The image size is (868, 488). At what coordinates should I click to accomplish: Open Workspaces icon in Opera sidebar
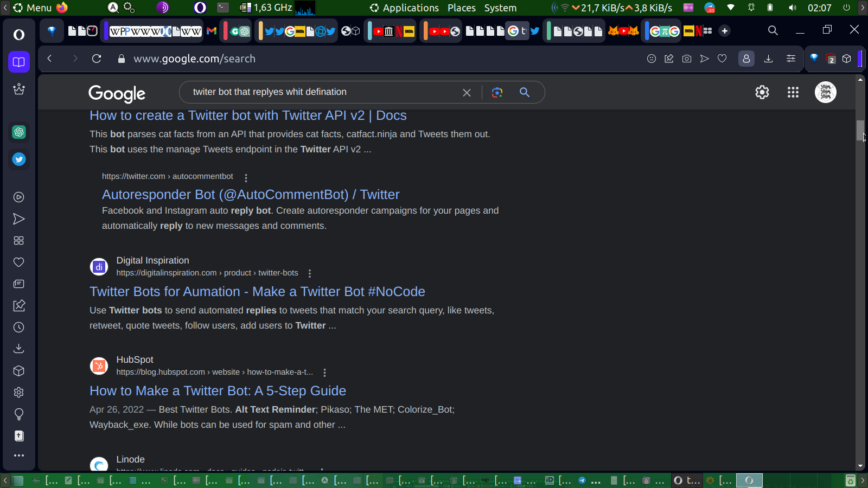19,62
